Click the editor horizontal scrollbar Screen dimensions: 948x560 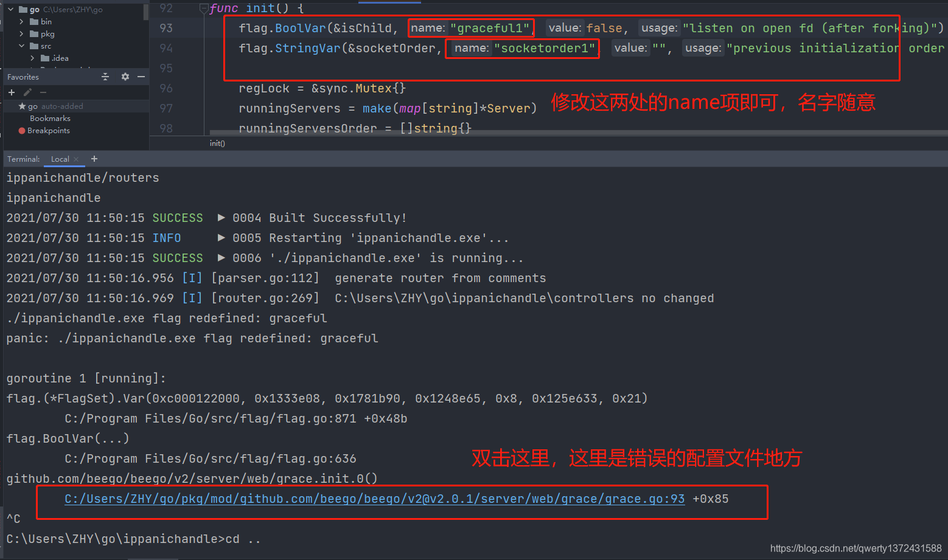coord(578,132)
